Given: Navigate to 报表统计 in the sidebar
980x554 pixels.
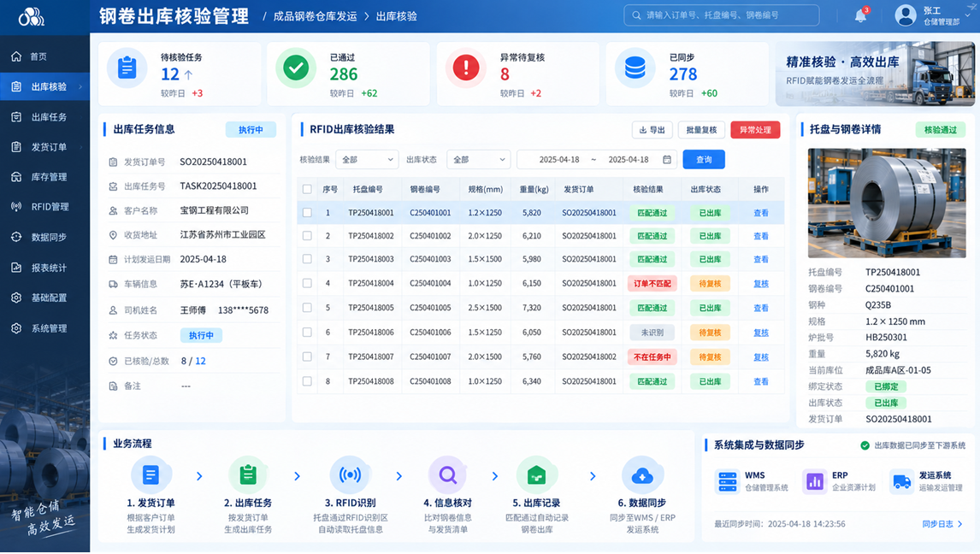Looking at the screenshot, I should (x=45, y=268).
